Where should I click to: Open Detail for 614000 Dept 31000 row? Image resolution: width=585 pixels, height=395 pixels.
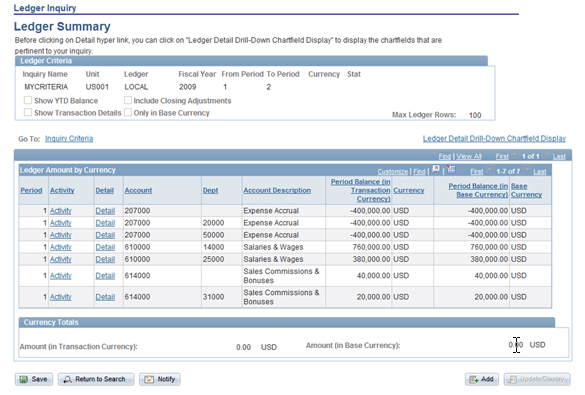[105, 297]
